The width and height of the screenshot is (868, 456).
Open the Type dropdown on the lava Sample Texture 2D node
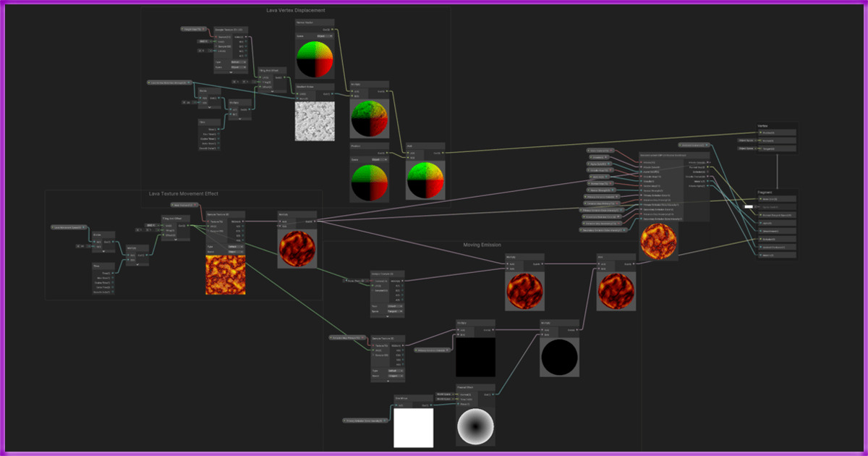point(236,246)
